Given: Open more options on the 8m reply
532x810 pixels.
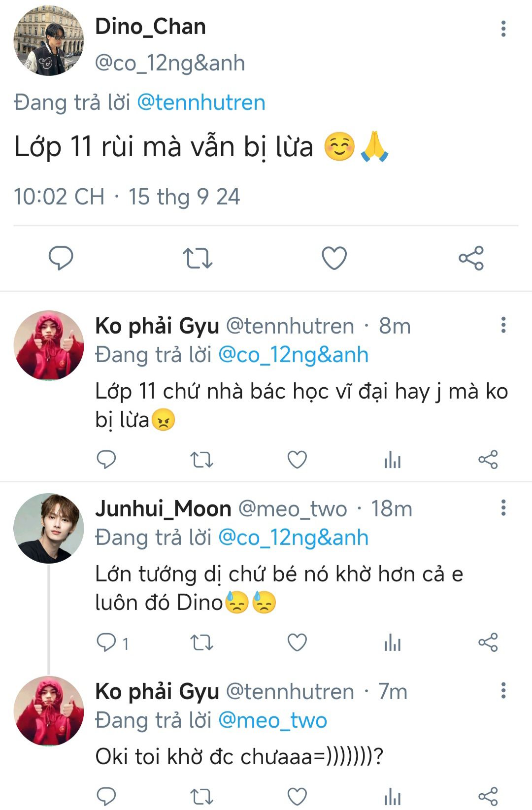Looking at the screenshot, I should coord(503,325).
